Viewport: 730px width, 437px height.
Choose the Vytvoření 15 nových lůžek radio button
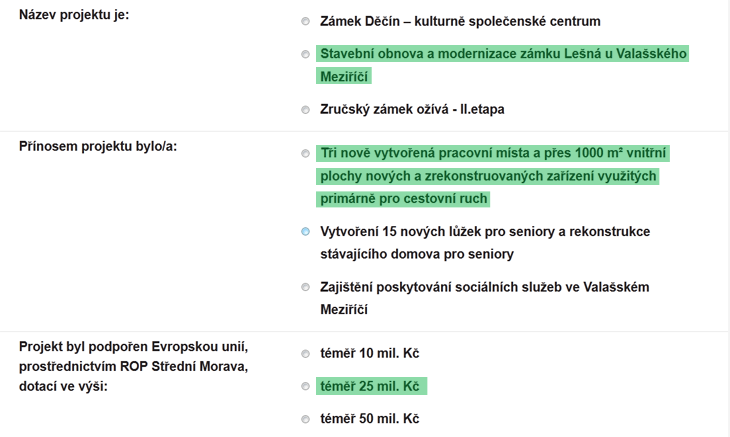click(x=305, y=232)
